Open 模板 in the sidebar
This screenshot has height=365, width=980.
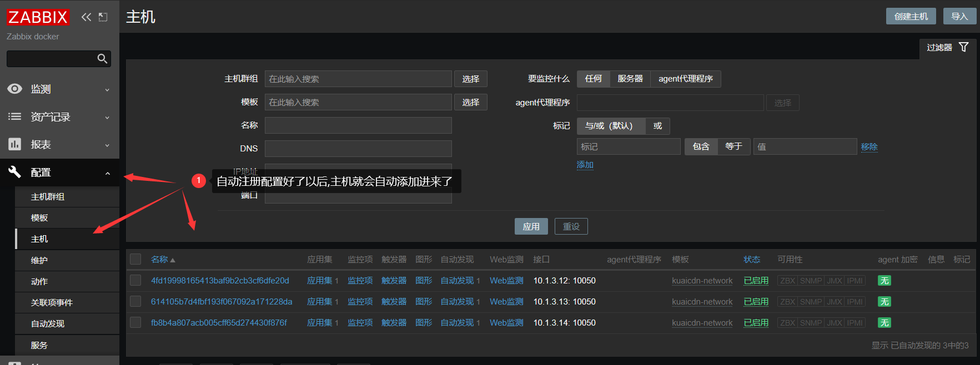(x=67, y=217)
